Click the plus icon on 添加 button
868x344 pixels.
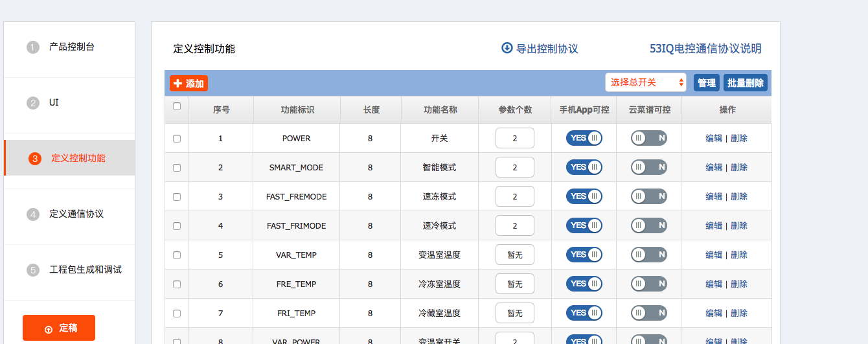point(178,84)
